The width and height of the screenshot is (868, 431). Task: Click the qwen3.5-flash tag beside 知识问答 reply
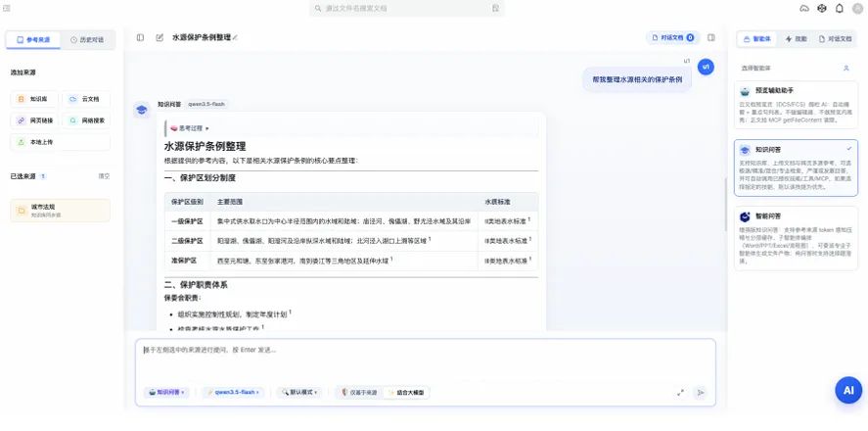[x=206, y=104]
